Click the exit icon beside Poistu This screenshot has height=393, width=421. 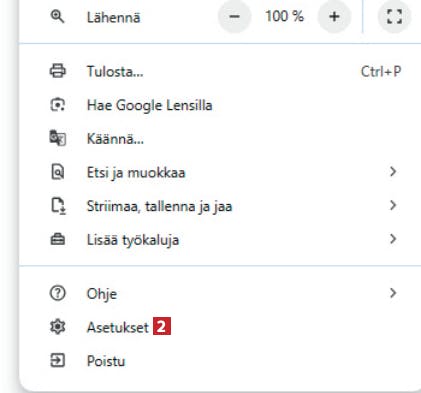(x=58, y=361)
